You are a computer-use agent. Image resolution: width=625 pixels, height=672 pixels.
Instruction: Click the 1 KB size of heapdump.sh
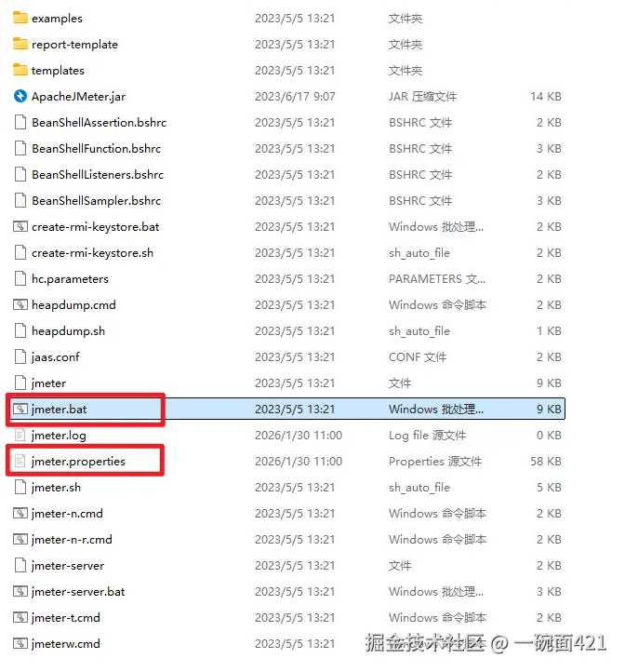tap(549, 331)
